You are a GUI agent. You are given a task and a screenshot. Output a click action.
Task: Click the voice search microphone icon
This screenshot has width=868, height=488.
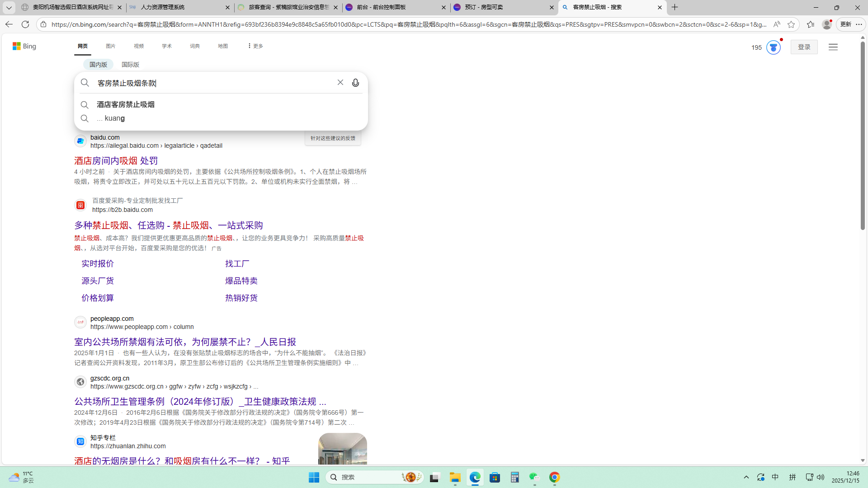point(355,83)
